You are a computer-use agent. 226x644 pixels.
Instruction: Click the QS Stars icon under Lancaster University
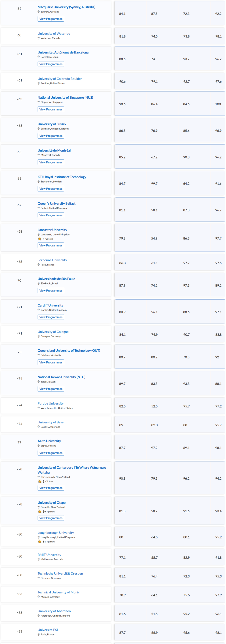tap(40, 239)
